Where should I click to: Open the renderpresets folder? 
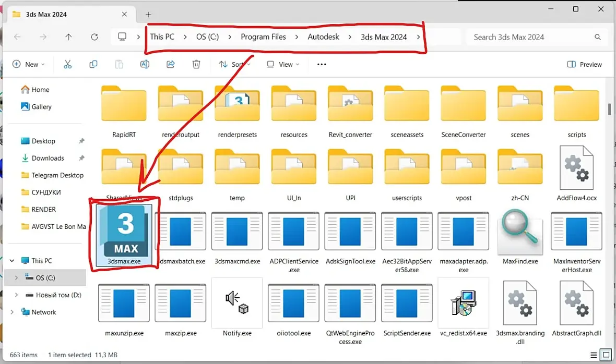(237, 103)
